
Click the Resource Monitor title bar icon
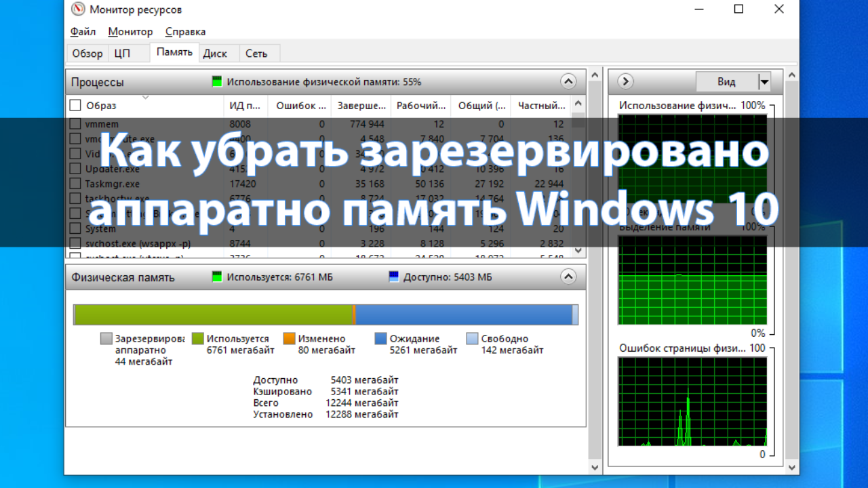[78, 9]
